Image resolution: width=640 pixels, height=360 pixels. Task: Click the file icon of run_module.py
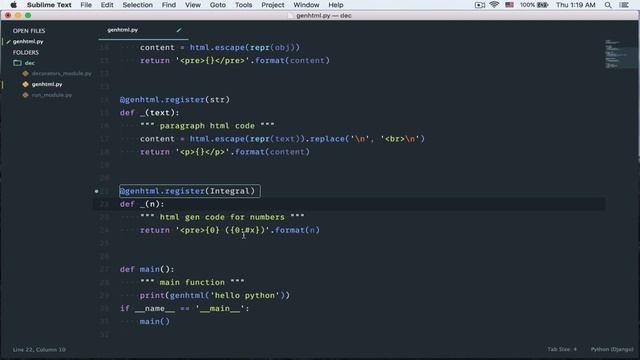pyautogui.click(x=25, y=95)
